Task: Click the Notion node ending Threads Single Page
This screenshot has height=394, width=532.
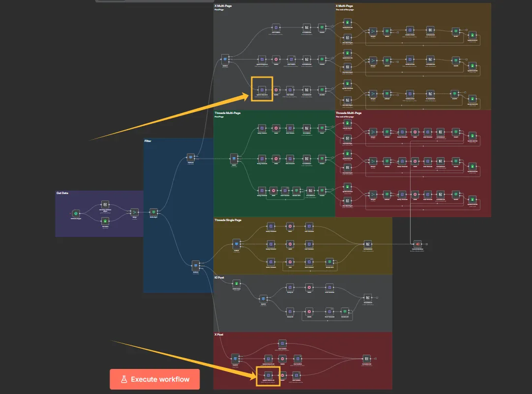Action: (368, 244)
